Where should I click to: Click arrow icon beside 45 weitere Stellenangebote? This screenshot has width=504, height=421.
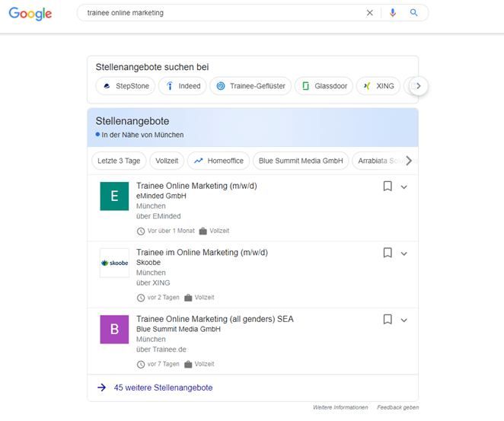[x=101, y=388]
